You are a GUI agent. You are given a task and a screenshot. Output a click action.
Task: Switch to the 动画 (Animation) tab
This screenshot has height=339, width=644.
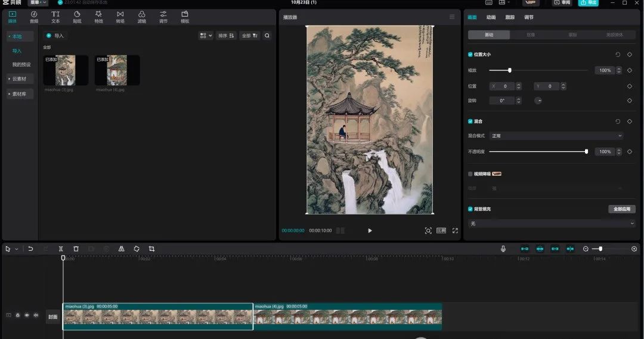tap(491, 17)
